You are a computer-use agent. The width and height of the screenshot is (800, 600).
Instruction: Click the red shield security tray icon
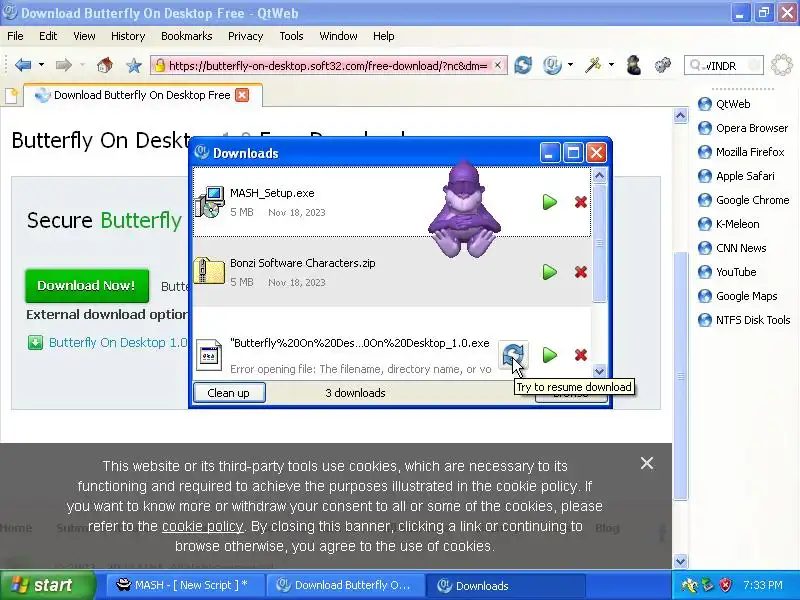click(726, 585)
